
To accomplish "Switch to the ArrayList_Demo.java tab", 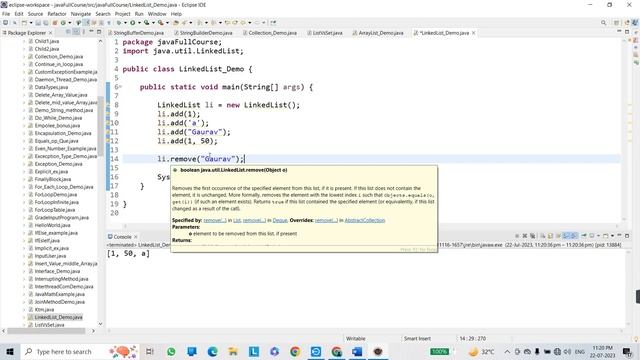I will tap(380, 33).
